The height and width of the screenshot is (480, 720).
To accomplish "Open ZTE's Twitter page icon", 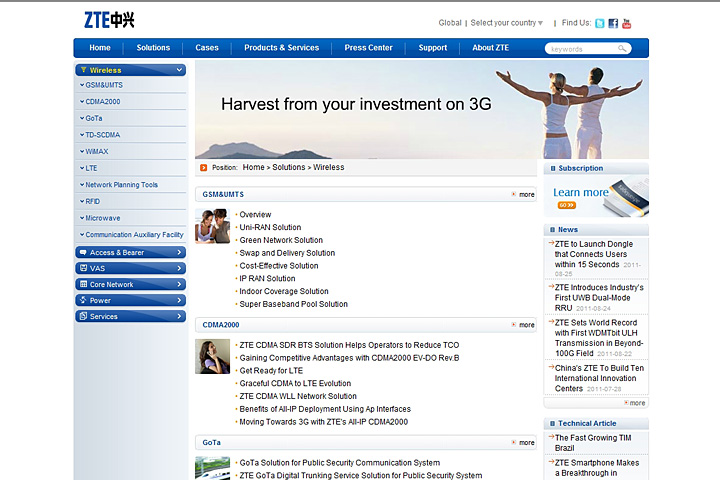I will coord(600,23).
